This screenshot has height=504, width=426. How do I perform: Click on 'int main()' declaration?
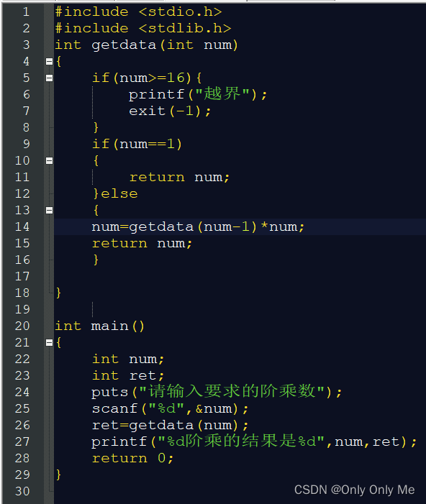[100, 326]
